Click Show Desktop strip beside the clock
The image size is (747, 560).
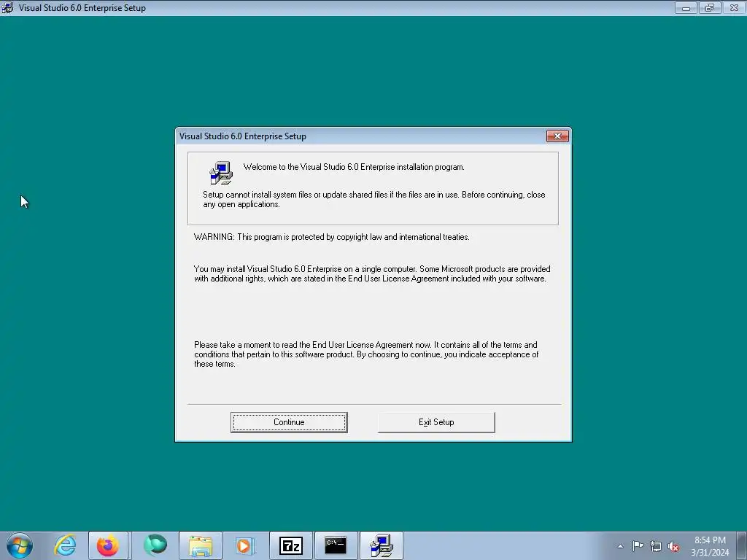point(742,545)
